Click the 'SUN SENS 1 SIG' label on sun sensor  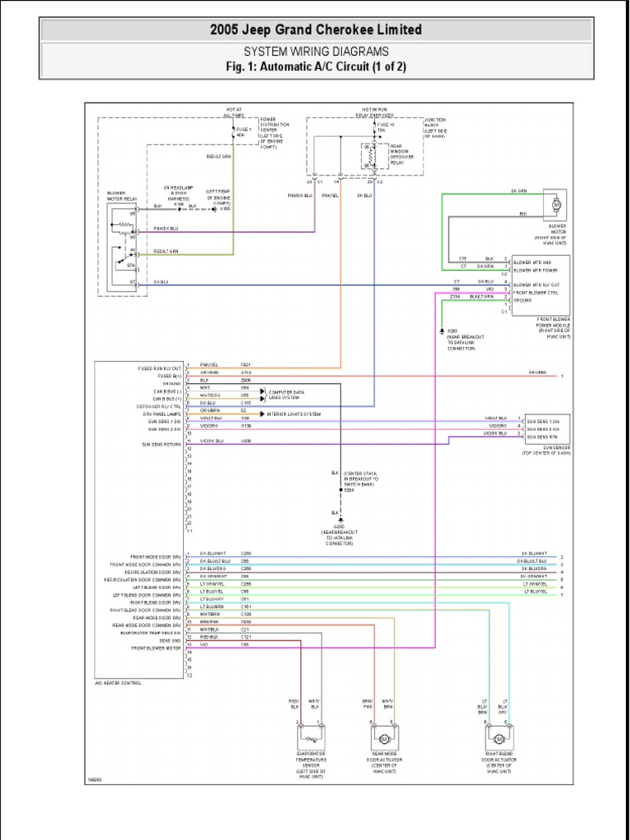tap(543, 421)
